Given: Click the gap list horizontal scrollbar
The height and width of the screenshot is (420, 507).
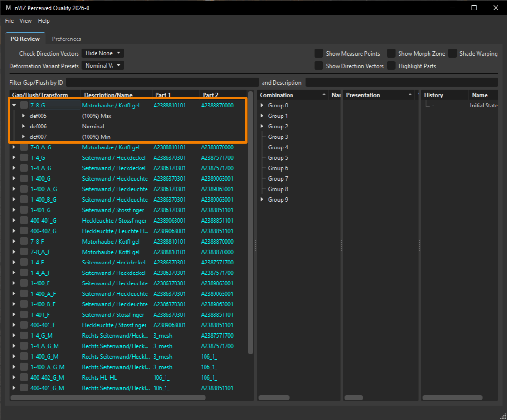Looking at the screenshot, I should [108, 398].
